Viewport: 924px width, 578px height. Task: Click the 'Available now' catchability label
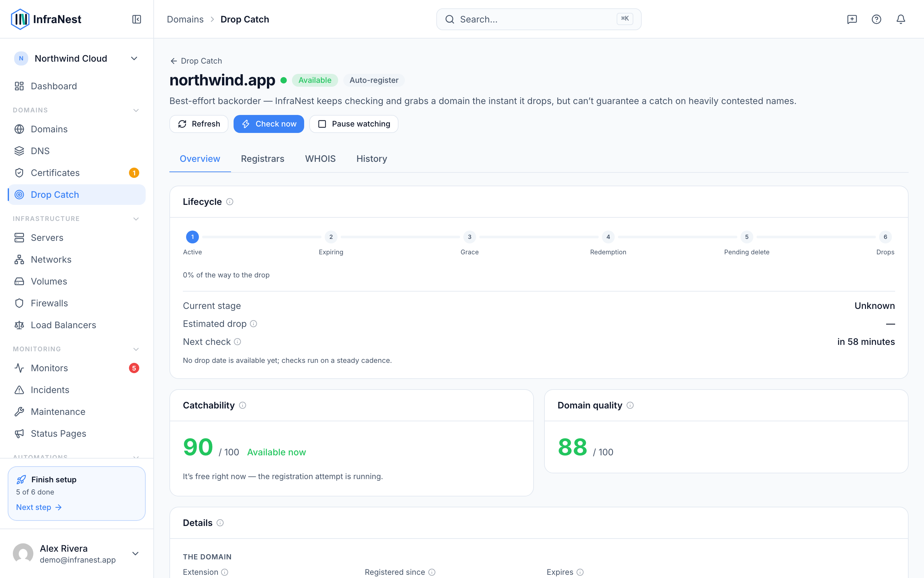[x=277, y=452]
